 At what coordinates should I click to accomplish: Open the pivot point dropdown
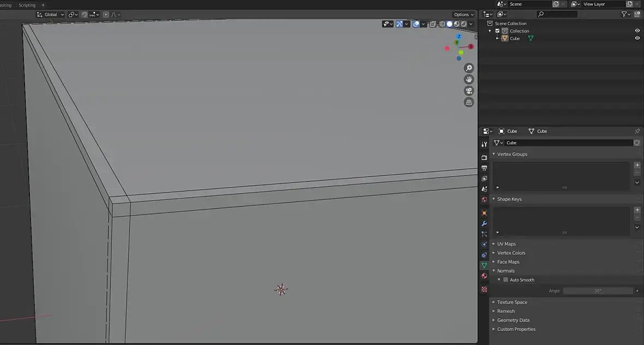tap(73, 14)
